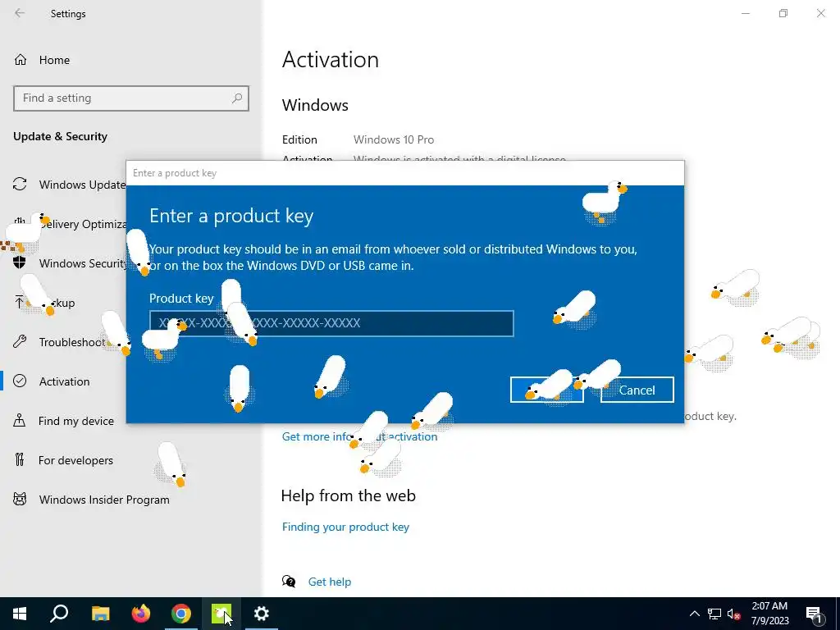Click the goose app taskbar icon

point(221,614)
